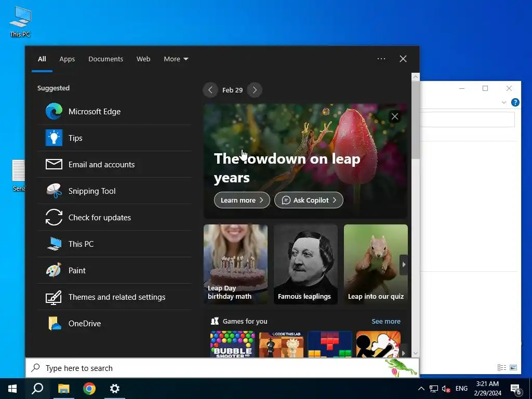Viewport: 532px width, 399px height.
Task: Open the stickman game tile
Action: point(378,344)
